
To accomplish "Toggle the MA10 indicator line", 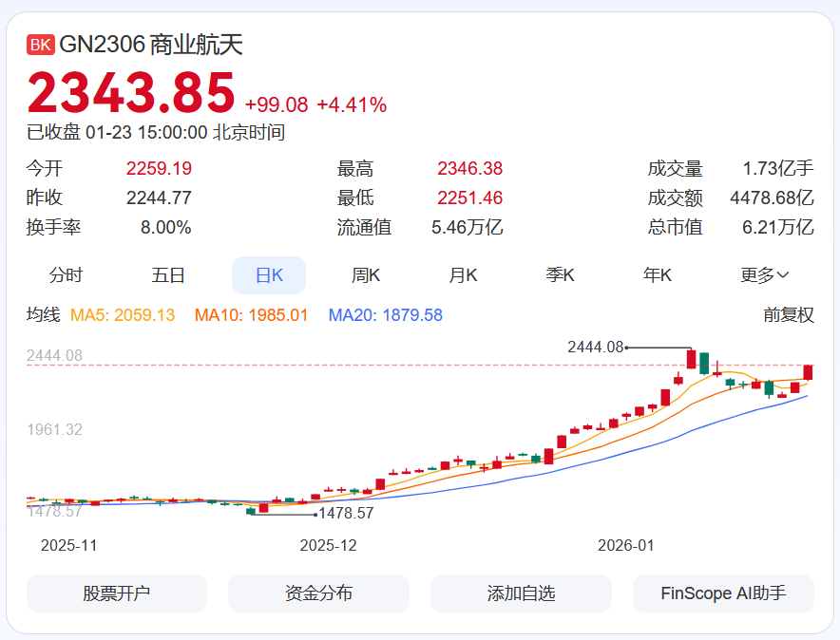I will (x=251, y=315).
